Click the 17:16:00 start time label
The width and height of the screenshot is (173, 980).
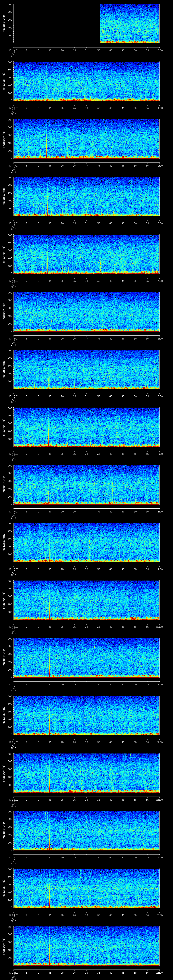coord(13,454)
